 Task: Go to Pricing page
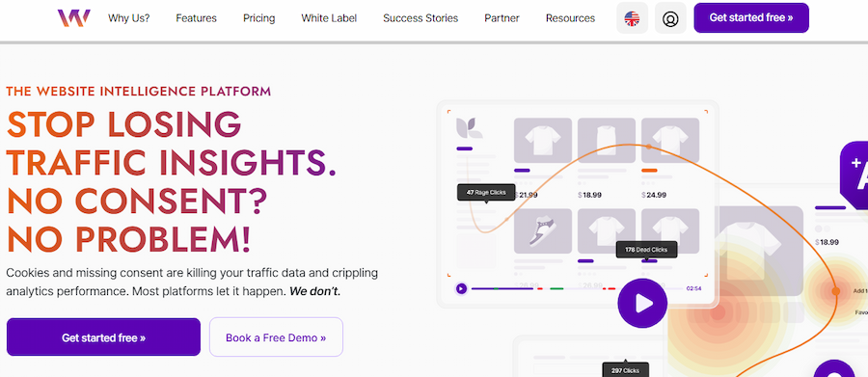click(x=259, y=18)
